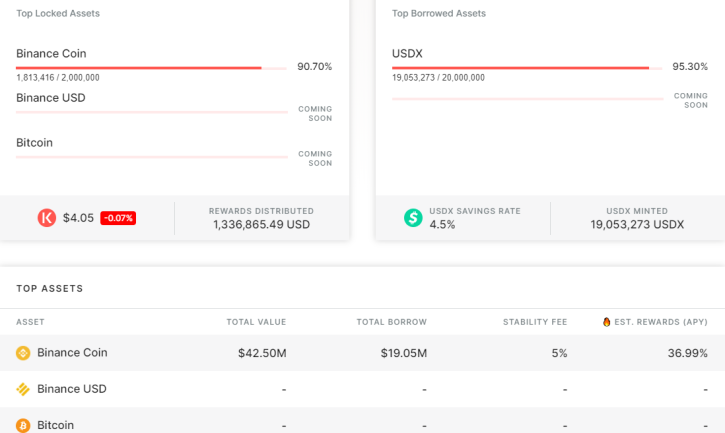Select the Binance USD asset icon

[23, 389]
